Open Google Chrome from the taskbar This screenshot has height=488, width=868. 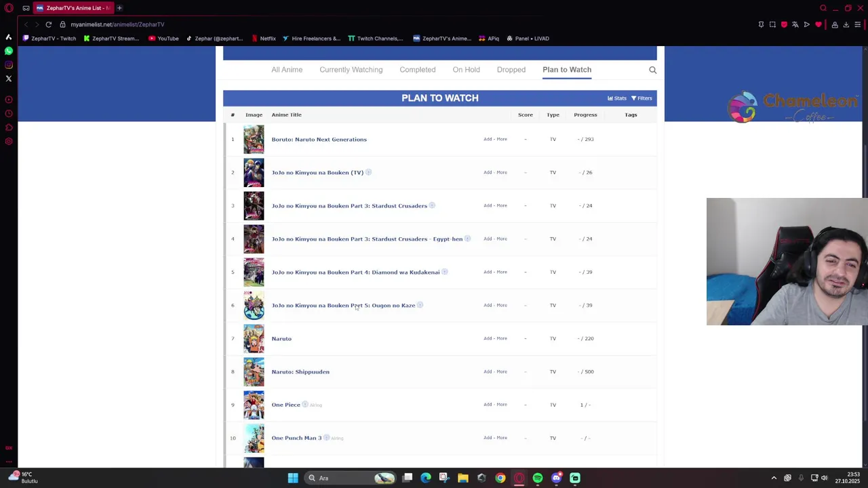[x=500, y=478]
